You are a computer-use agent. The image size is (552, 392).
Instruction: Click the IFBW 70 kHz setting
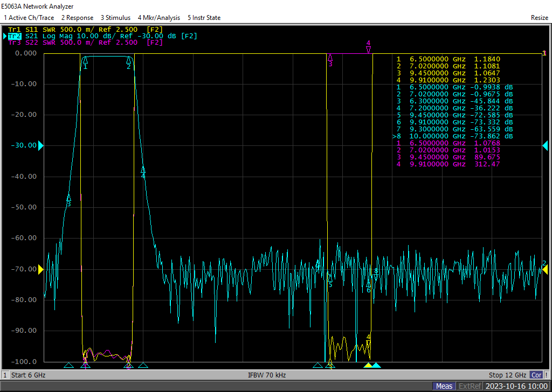(x=266, y=375)
